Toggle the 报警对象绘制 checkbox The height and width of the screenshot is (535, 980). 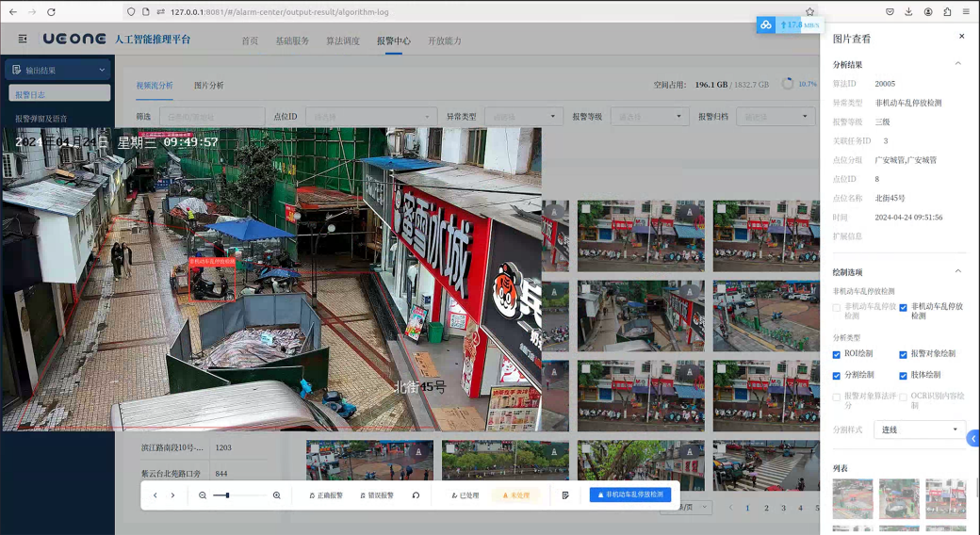pos(903,354)
